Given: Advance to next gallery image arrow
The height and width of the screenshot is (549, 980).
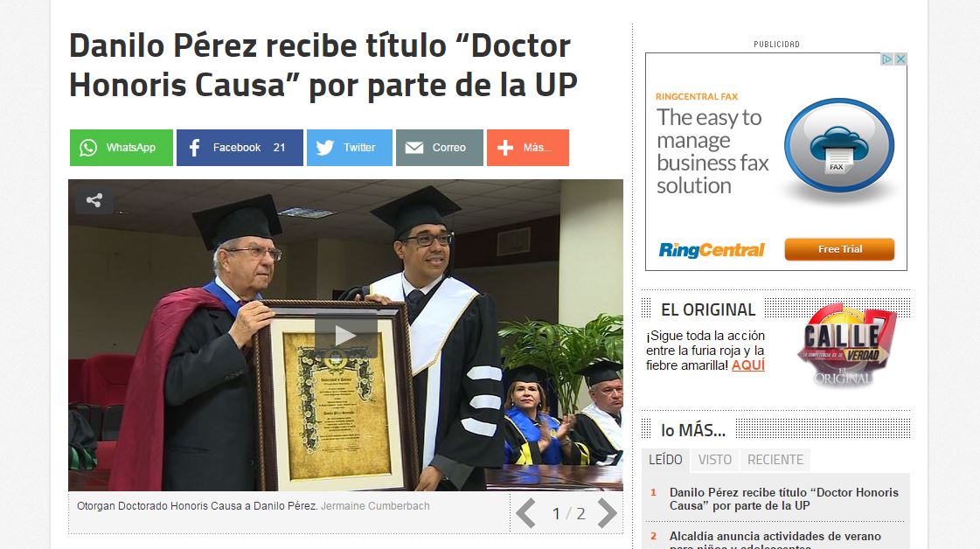Looking at the screenshot, I should 606,513.
